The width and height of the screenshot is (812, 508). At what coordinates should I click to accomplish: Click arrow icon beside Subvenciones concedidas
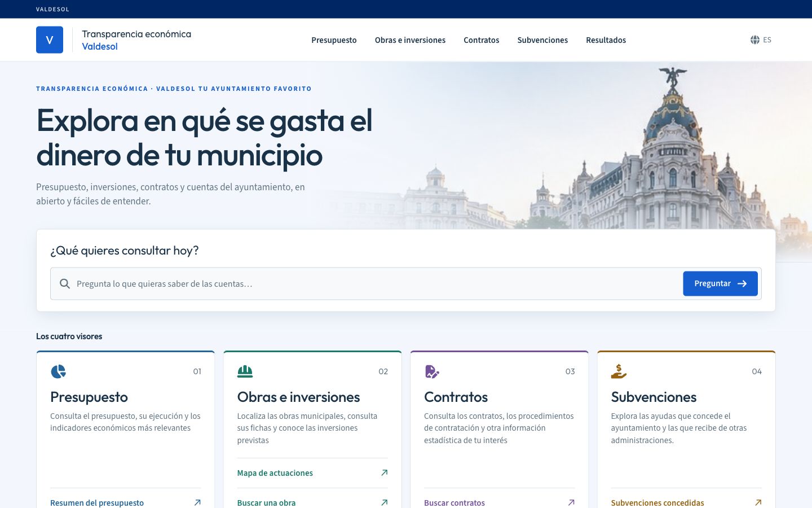tap(758, 502)
